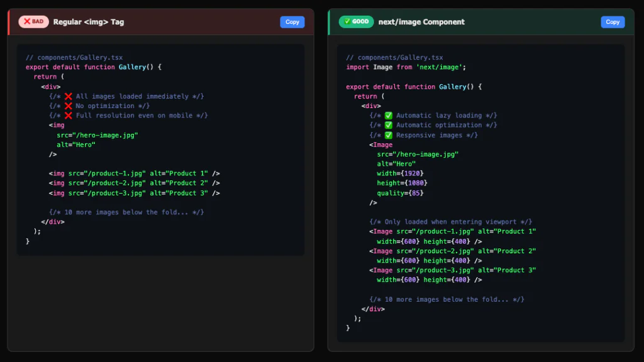Toggle the GOOD status pill

tap(355, 21)
